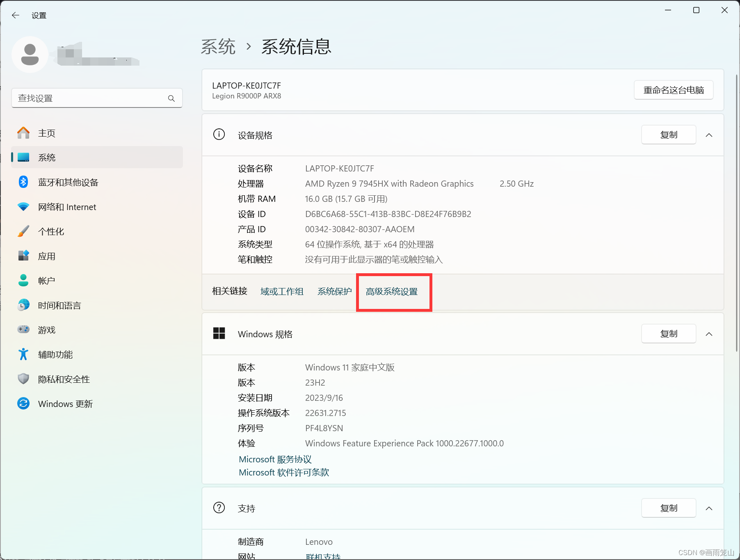The height and width of the screenshot is (560, 740).
Task: Open 辅助功能 settings page
Action: 97,354
